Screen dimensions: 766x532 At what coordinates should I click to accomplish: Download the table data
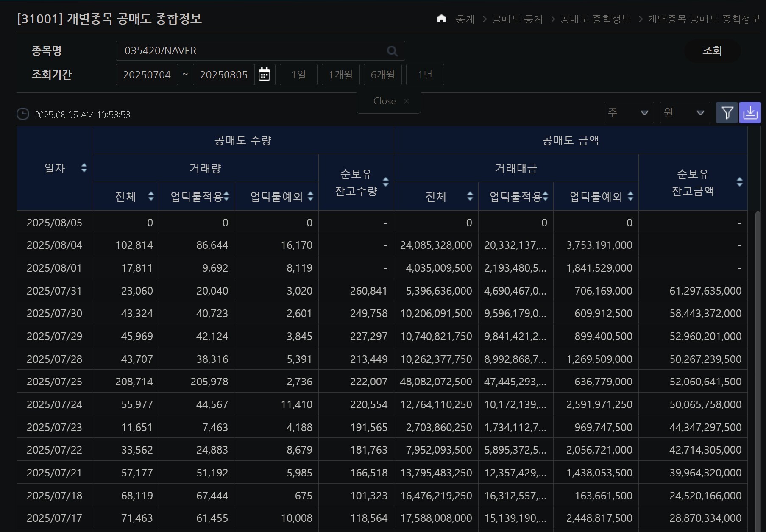pos(750,113)
